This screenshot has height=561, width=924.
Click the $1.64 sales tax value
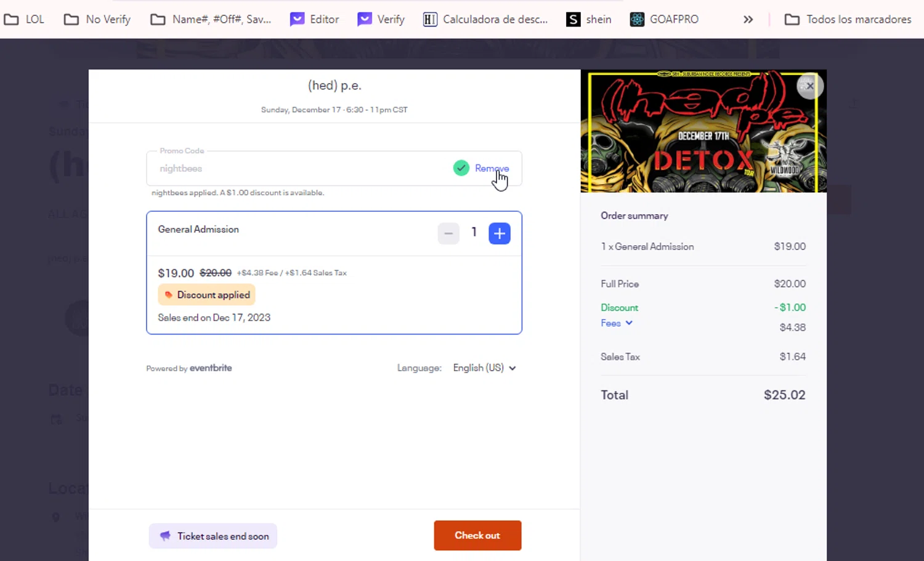792,357
